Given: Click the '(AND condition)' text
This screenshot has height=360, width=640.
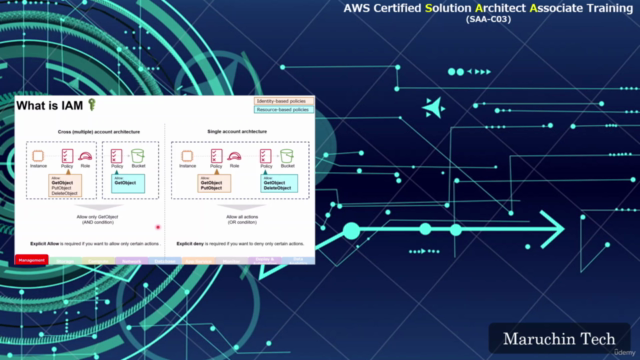Looking at the screenshot, I should 98,222.
